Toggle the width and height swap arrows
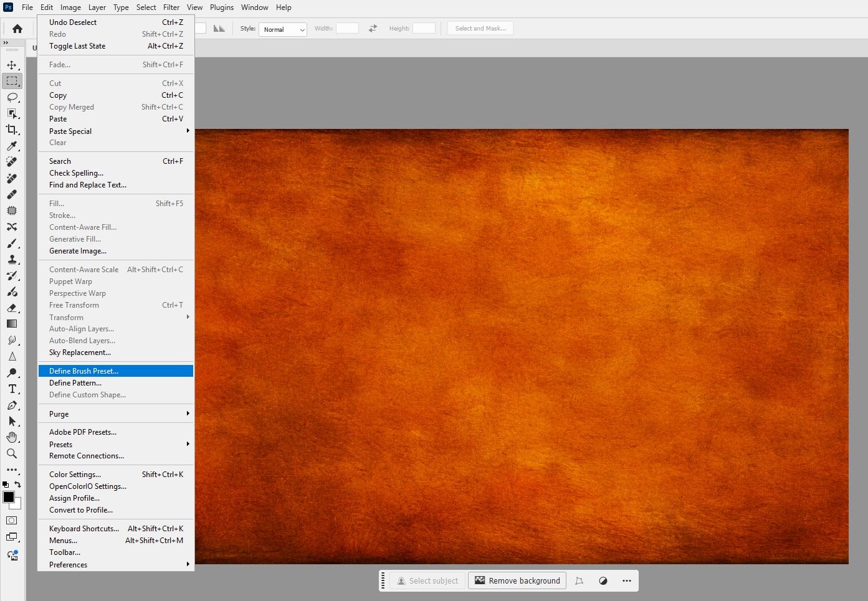This screenshot has height=601, width=868. [x=372, y=28]
